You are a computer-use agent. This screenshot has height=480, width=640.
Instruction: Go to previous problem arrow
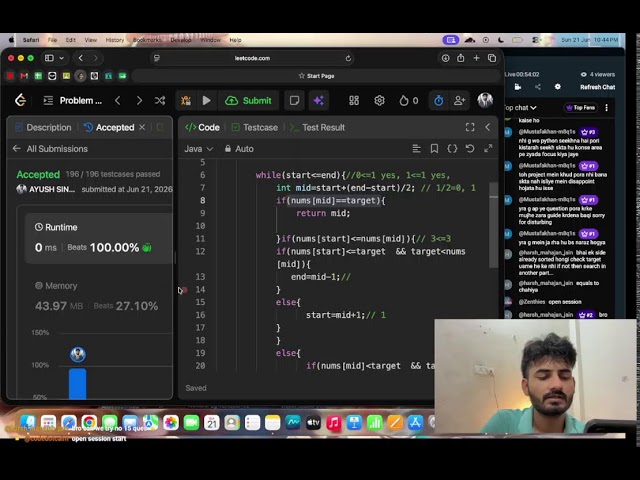118,100
